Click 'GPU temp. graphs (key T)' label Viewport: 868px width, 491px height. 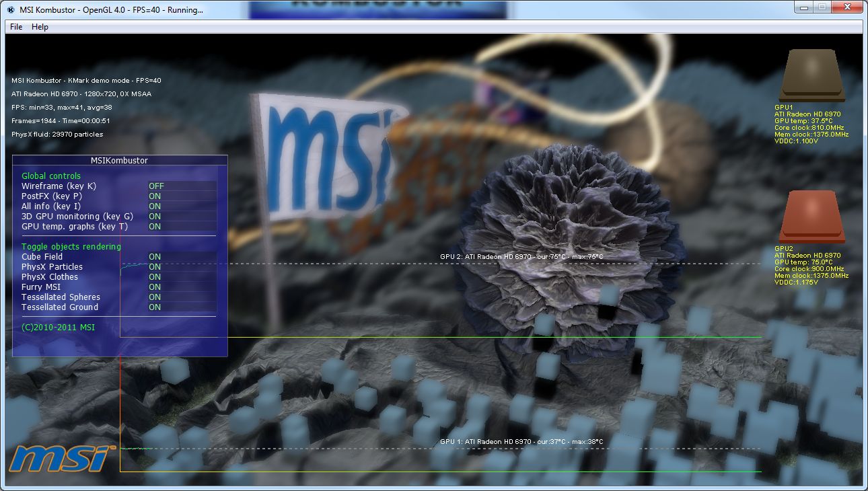pyautogui.click(x=75, y=227)
